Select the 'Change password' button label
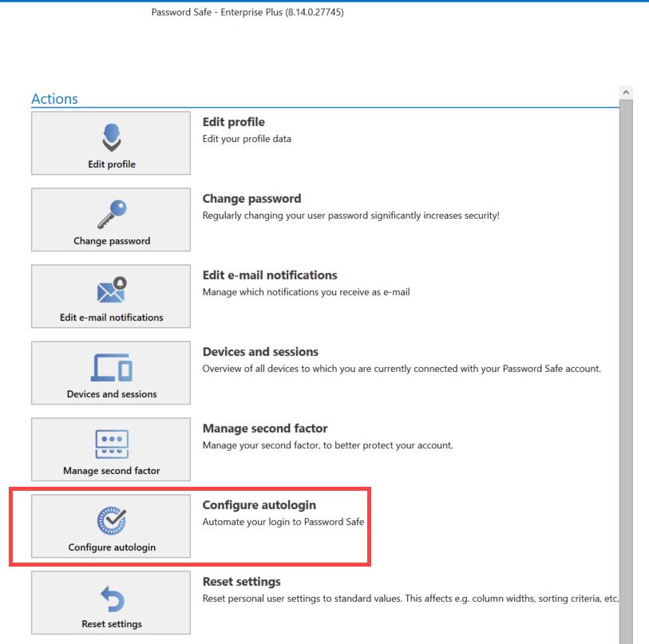 pyautogui.click(x=112, y=241)
